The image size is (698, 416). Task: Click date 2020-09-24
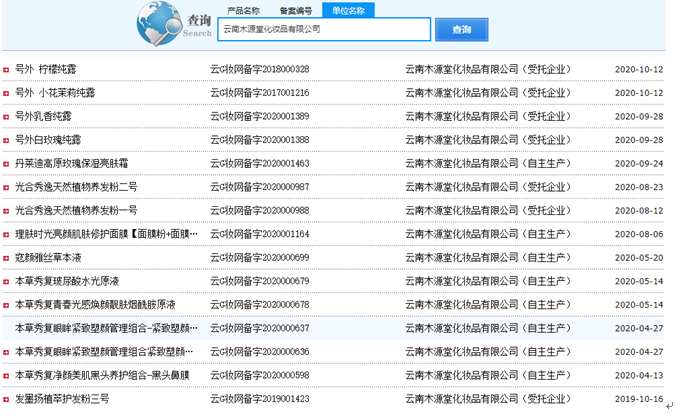639,164
